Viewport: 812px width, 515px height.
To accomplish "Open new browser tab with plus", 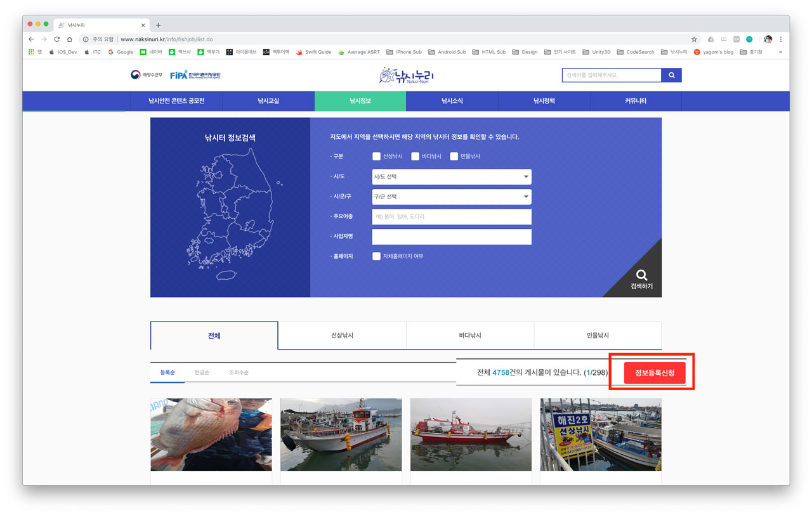I will point(158,25).
